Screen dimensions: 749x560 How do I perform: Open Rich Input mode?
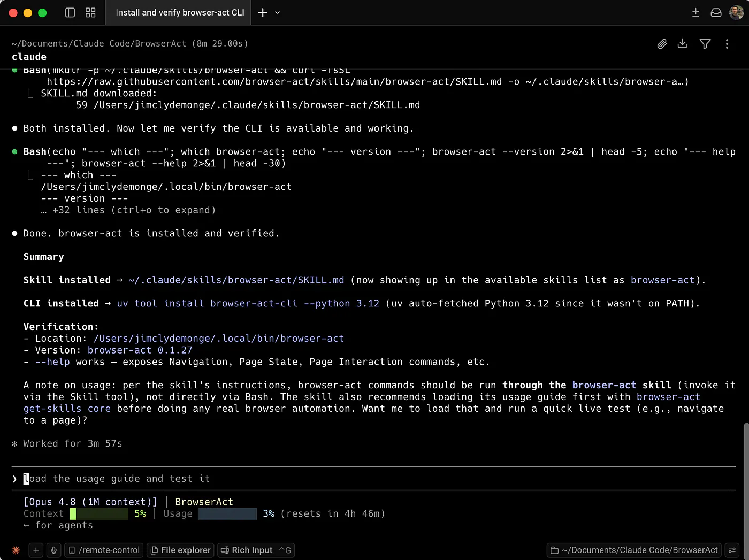click(256, 550)
